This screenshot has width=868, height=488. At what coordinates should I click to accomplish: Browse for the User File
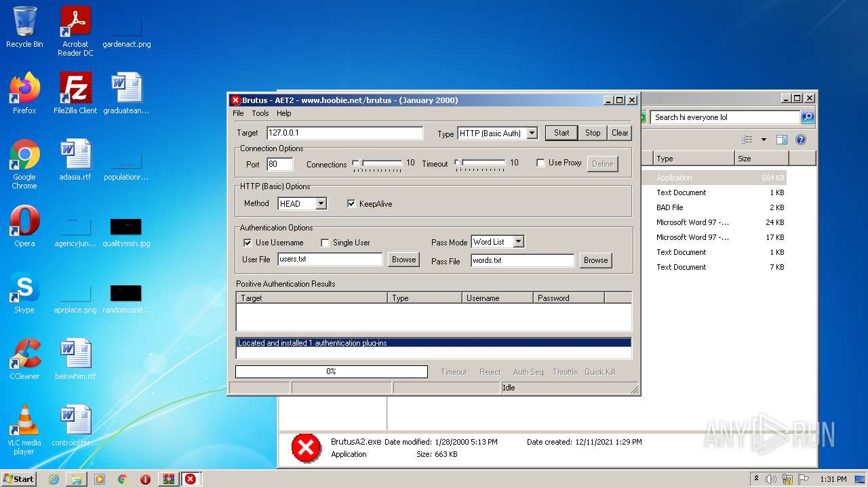pos(403,260)
